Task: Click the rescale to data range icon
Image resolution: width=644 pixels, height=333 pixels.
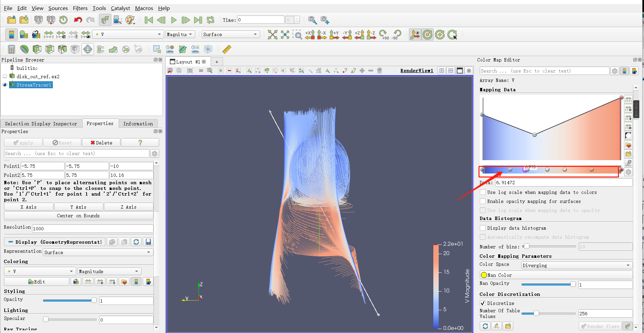Action: [x=628, y=99]
